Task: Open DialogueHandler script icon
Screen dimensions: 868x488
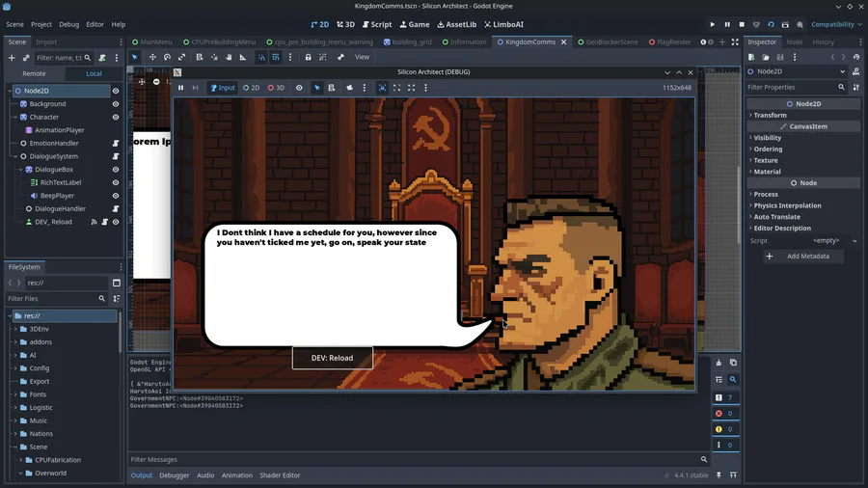Action: click(116, 208)
